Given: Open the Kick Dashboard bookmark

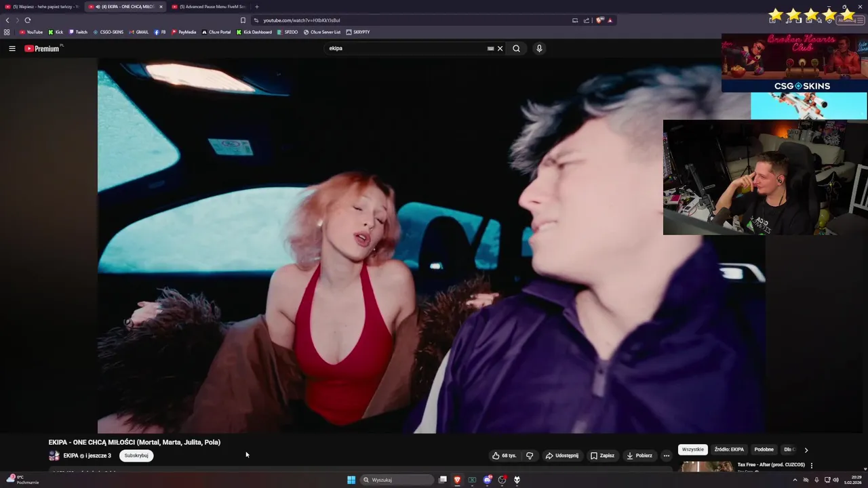Looking at the screenshot, I should tap(254, 32).
